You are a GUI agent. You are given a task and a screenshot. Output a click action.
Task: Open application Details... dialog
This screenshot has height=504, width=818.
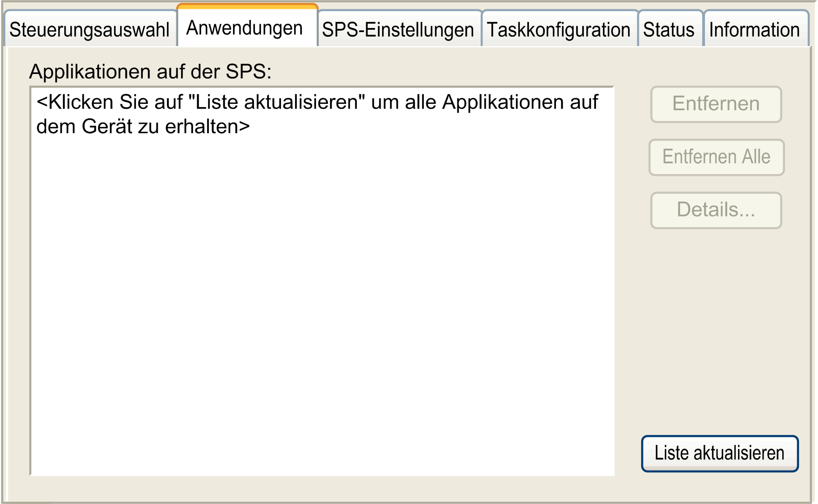tap(716, 210)
